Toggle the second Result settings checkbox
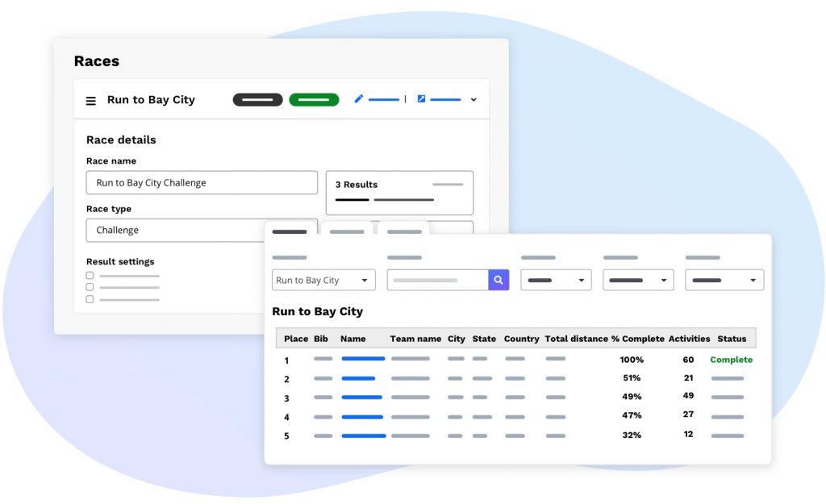This screenshot has width=826, height=504. [90, 287]
